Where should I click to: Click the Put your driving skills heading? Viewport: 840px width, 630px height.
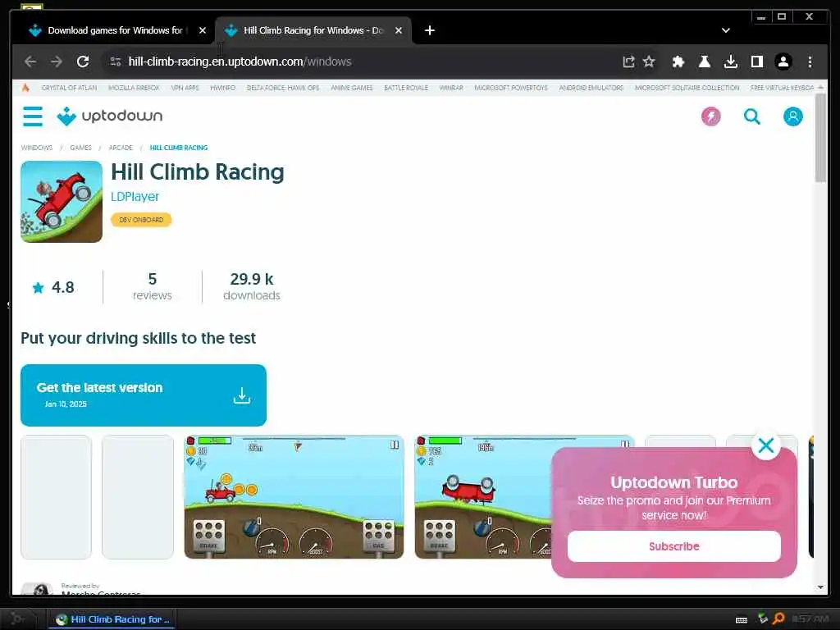coord(138,338)
